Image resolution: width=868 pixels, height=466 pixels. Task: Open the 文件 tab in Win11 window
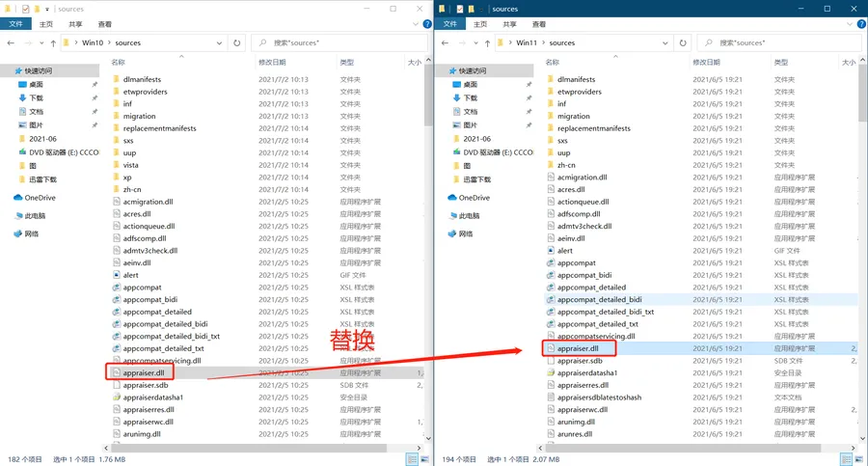click(450, 24)
